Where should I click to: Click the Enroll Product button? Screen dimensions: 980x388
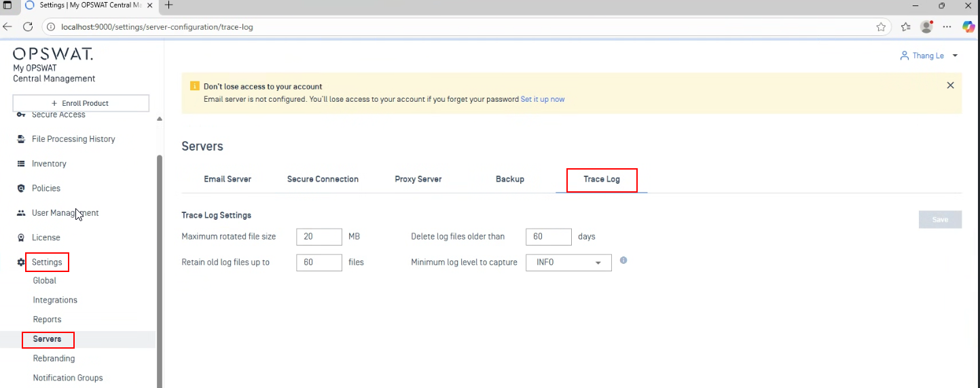[81, 103]
